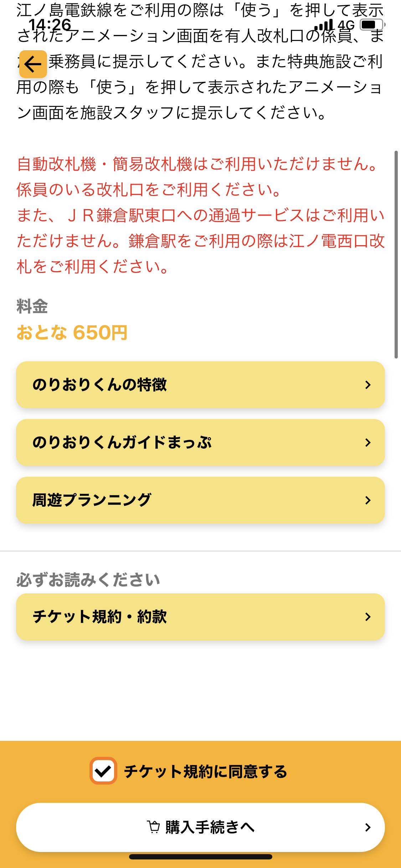The image size is (401, 868).
Task: Click the チケット規約に同意する label text
Action: click(x=206, y=771)
